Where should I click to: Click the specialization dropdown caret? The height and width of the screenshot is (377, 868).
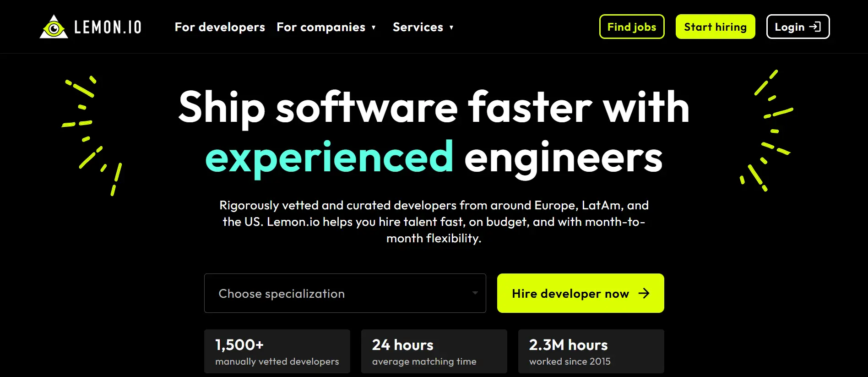point(475,293)
